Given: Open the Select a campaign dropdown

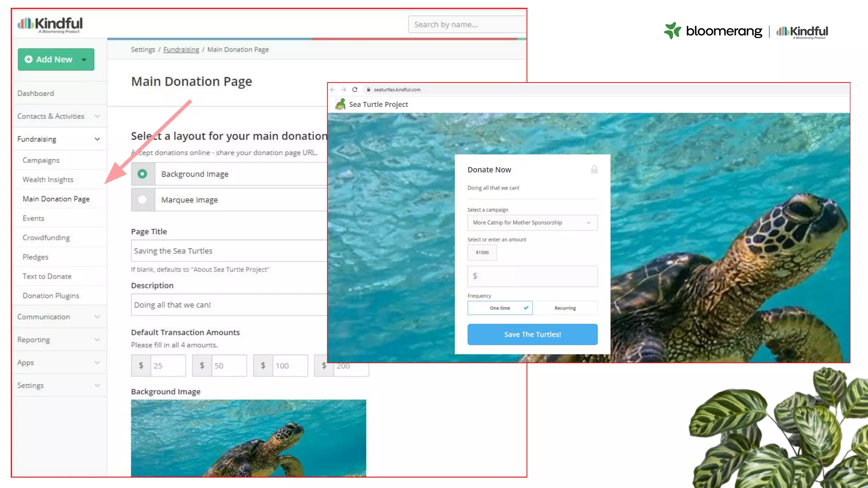Looking at the screenshot, I should 532,222.
